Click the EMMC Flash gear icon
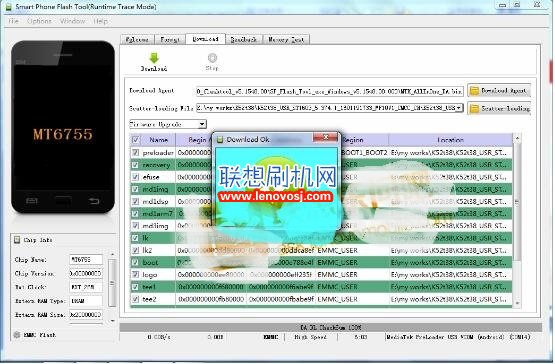Viewport: 555px width, 364px height. tap(17, 335)
